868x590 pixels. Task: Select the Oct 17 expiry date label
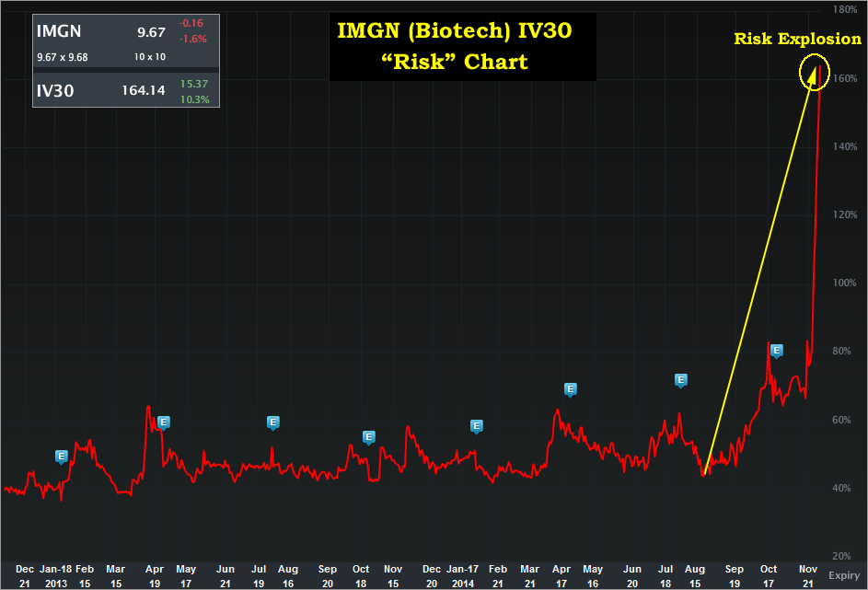coord(769,576)
